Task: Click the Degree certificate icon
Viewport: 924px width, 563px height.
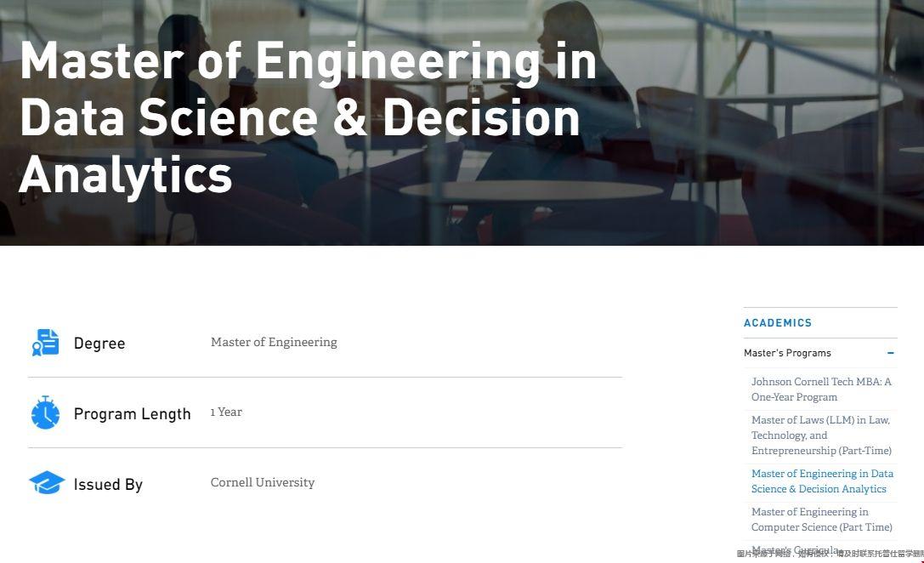Action: click(46, 343)
